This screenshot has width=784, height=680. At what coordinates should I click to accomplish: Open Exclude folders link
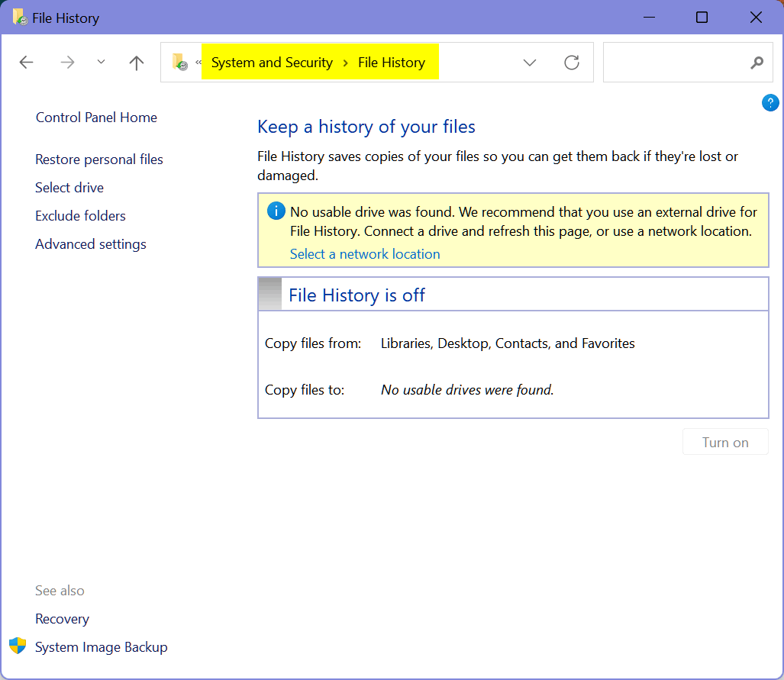pos(80,216)
